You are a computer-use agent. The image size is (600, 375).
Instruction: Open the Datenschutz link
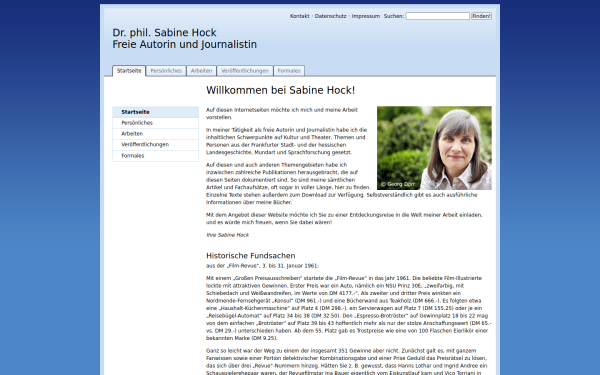point(330,16)
